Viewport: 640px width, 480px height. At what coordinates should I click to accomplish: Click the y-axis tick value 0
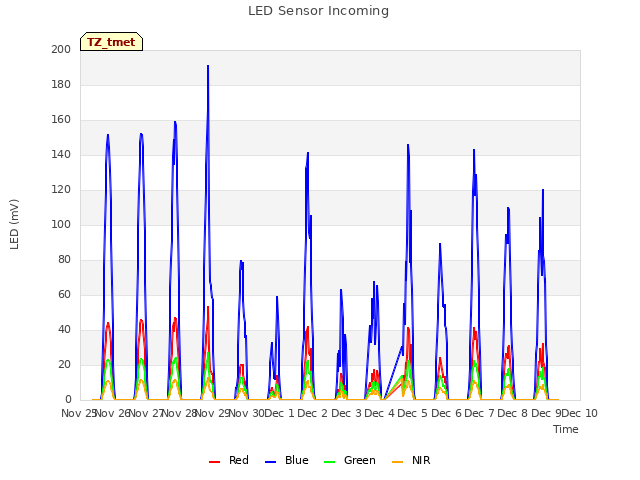coord(68,400)
